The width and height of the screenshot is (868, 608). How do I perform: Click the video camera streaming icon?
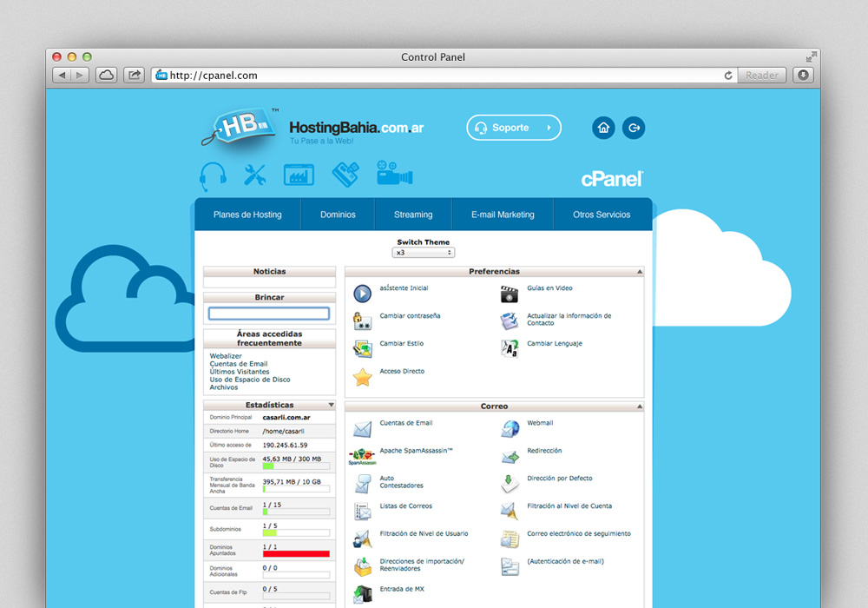click(394, 174)
